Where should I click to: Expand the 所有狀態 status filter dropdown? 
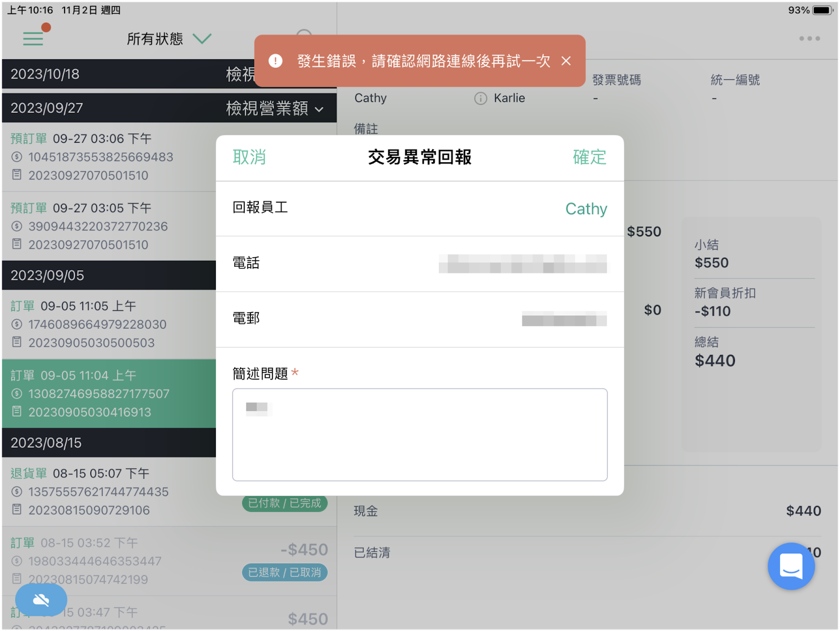click(x=169, y=39)
